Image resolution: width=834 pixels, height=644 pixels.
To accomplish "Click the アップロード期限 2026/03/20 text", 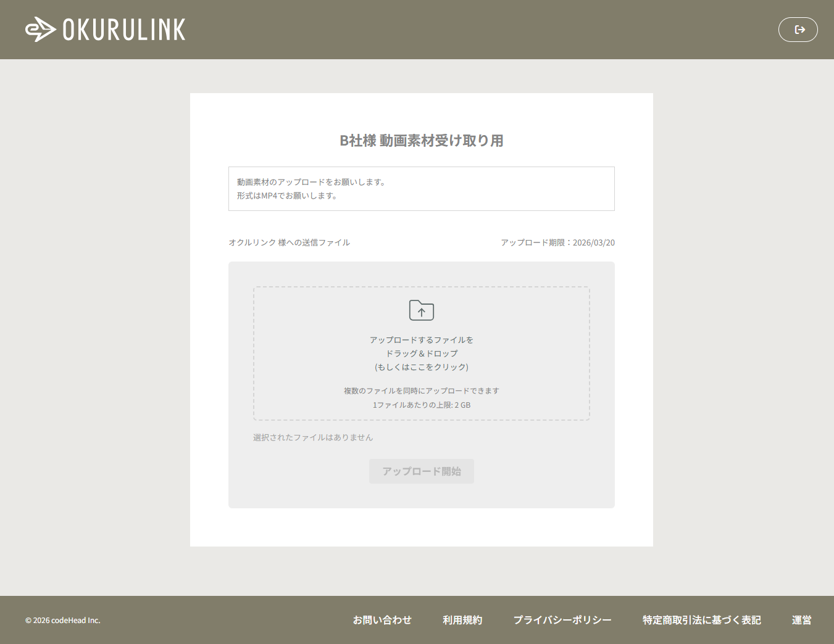I will click(x=558, y=242).
